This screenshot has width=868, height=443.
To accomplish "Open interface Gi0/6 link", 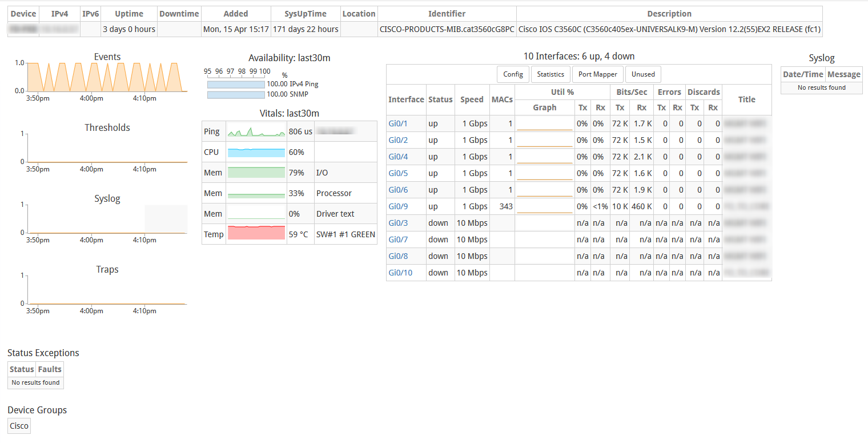I will pos(398,190).
